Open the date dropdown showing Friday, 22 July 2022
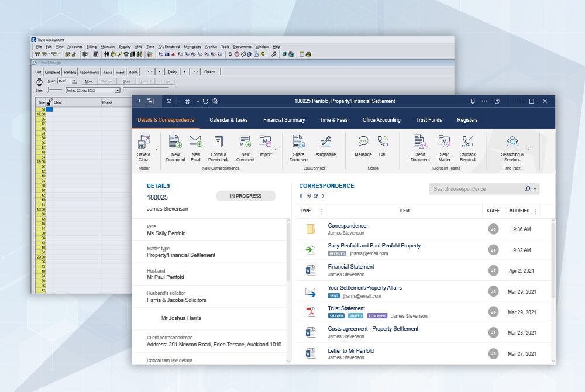 point(118,90)
